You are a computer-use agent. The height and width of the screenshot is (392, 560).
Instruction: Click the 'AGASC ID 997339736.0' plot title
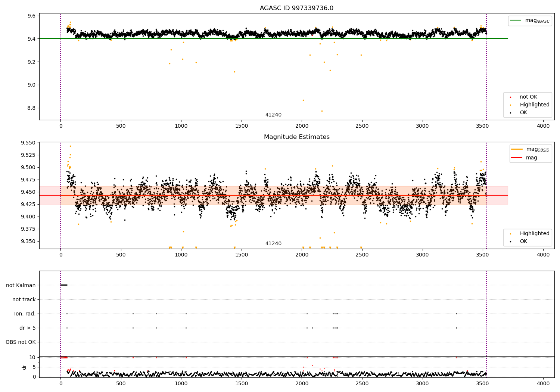(x=297, y=8)
